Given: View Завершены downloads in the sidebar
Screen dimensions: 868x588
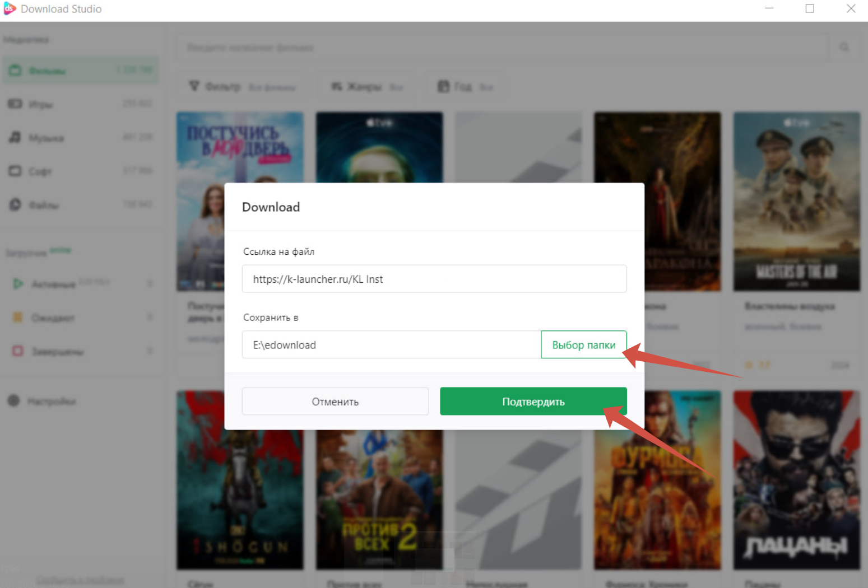Looking at the screenshot, I should [80, 351].
